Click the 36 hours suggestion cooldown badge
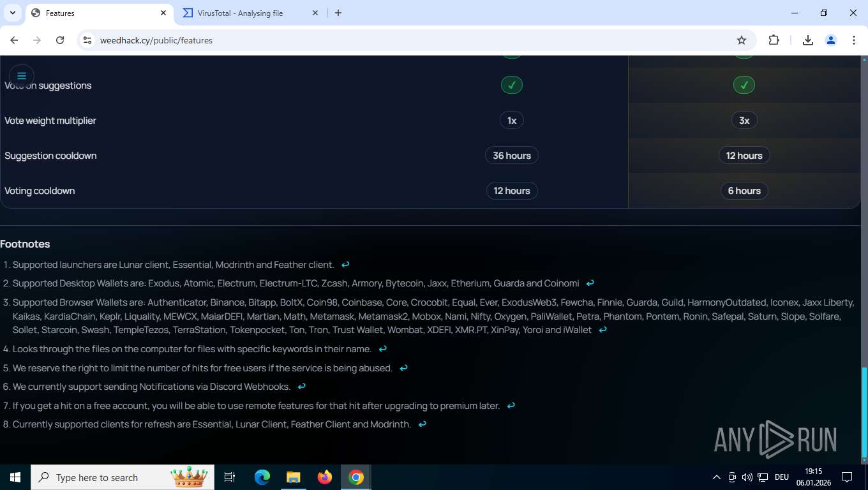868x490 pixels. pyautogui.click(x=512, y=156)
